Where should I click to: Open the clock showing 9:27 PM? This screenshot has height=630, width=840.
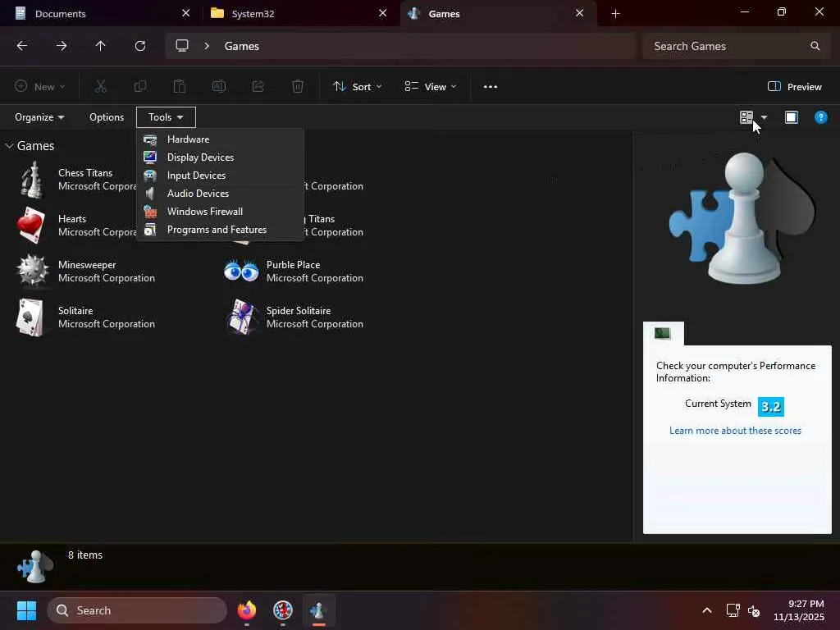pos(799,610)
